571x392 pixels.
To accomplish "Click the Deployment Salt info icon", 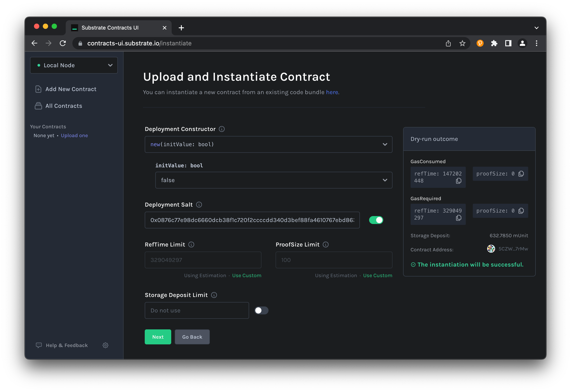I will 199,204.
